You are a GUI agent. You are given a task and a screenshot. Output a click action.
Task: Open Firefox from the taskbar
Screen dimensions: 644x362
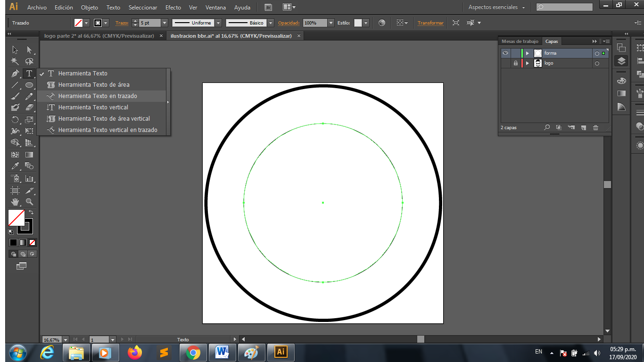(135, 352)
